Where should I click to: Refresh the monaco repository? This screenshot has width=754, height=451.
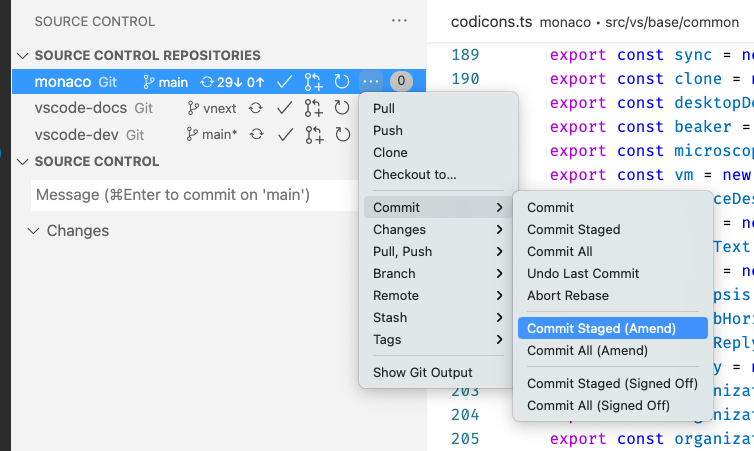click(x=342, y=82)
